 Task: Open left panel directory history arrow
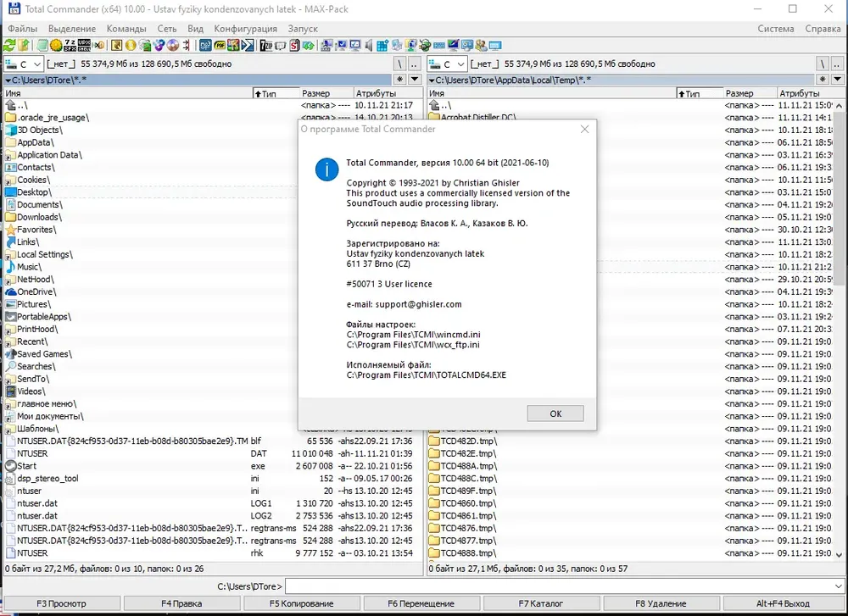click(415, 80)
